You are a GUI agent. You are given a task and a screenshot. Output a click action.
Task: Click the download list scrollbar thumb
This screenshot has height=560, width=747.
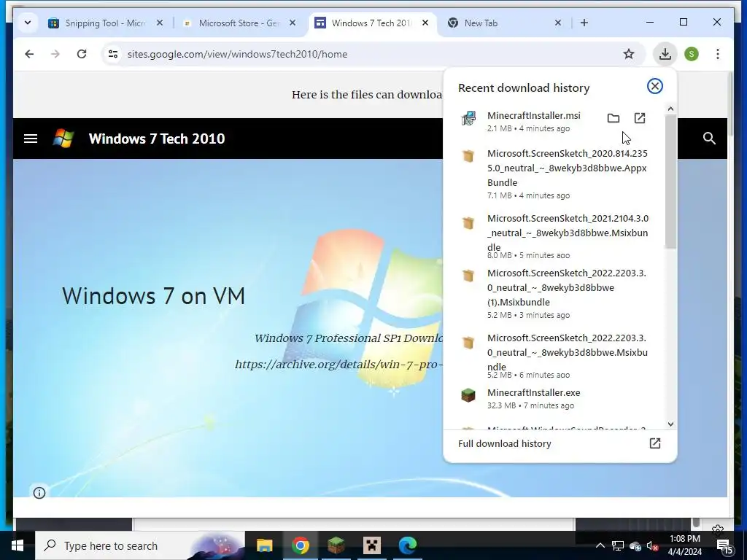pos(670,181)
